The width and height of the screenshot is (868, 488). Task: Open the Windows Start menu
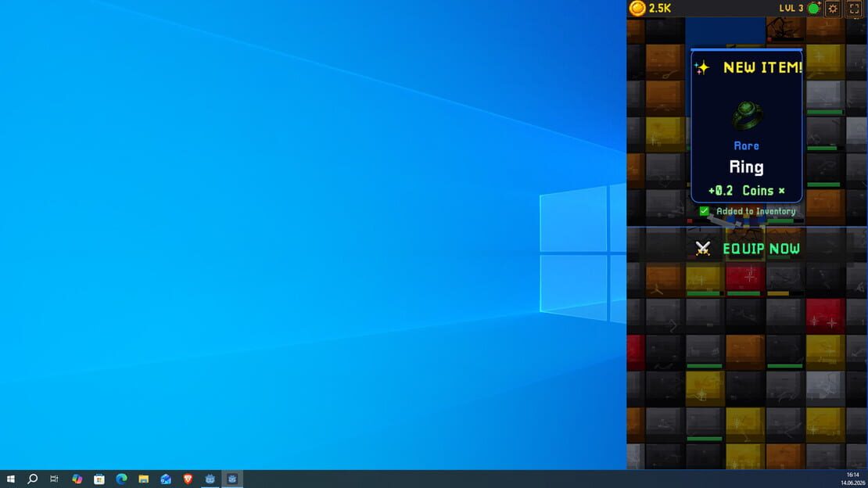tap(10, 479)
